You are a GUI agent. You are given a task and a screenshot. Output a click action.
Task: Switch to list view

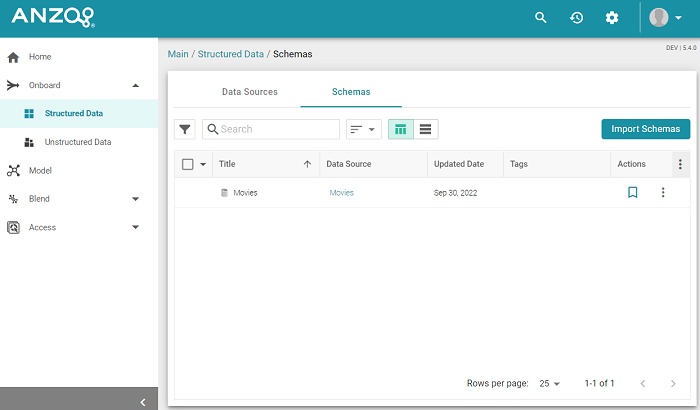426,130
